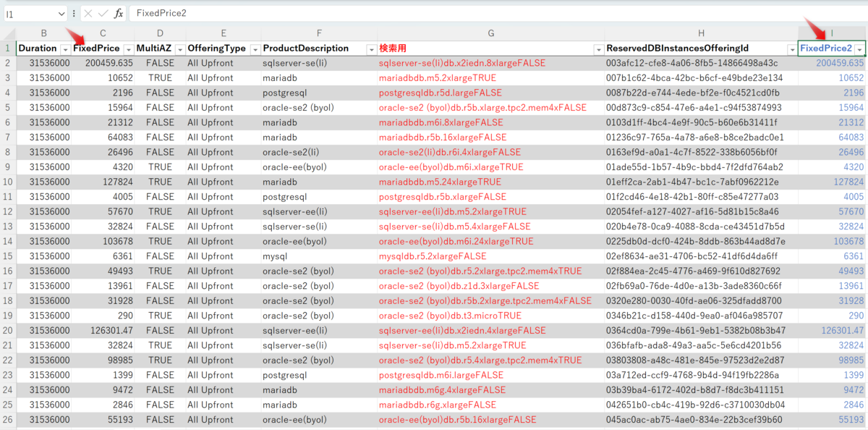Image resolution: width=868 pixels, height=430 pixels.
Task: Select row 15 header
Action: click(x=8, y=256)
